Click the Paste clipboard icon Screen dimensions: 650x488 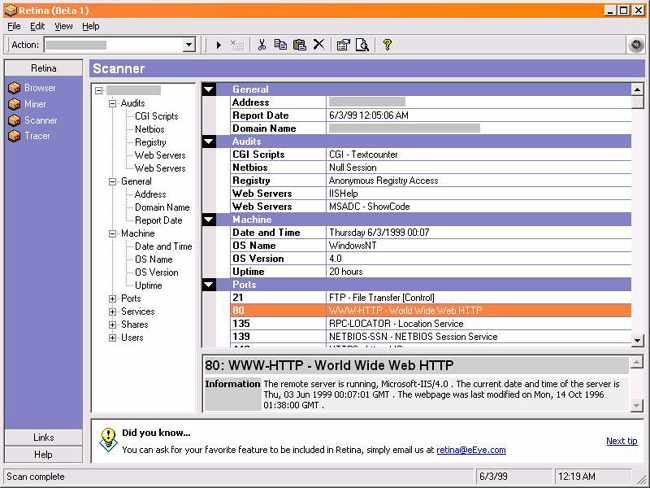299,44
